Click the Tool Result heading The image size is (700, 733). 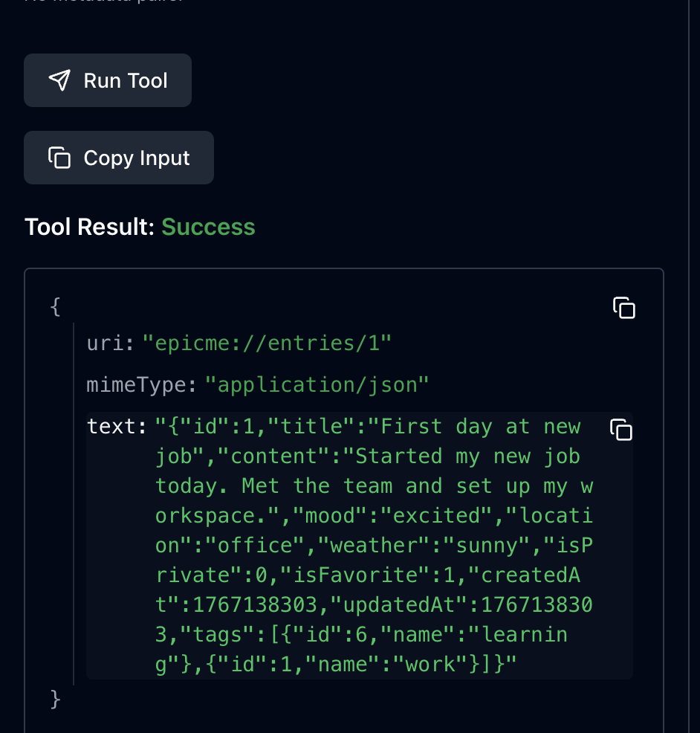click(x=91, y=227)
